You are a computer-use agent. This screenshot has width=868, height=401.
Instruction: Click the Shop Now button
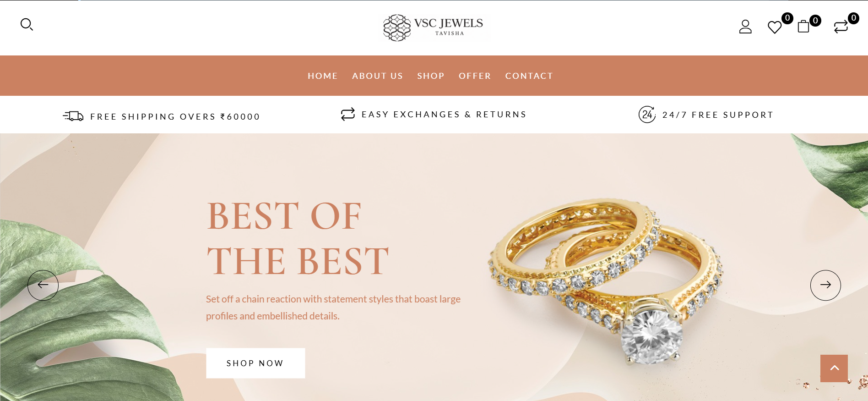pyautogui.click(x=255, y=363)
